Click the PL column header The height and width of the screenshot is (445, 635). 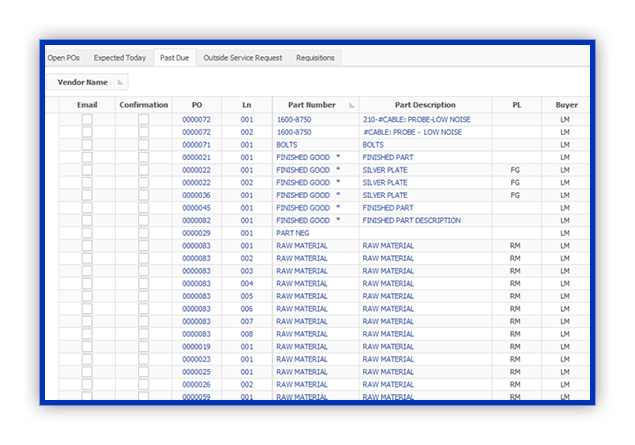click(x=516, y=105)
